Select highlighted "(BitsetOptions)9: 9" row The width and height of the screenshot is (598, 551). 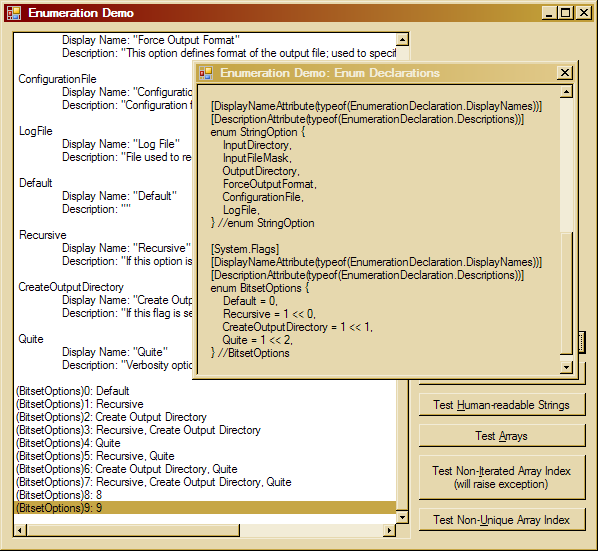(x=206, y=508)
